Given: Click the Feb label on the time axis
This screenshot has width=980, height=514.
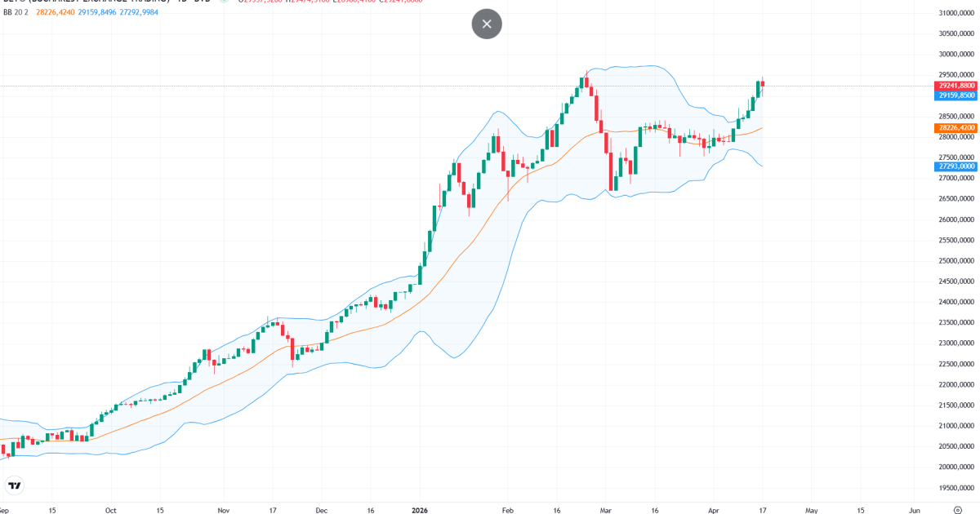Looking at the screenshot, I should pos(507,508).
